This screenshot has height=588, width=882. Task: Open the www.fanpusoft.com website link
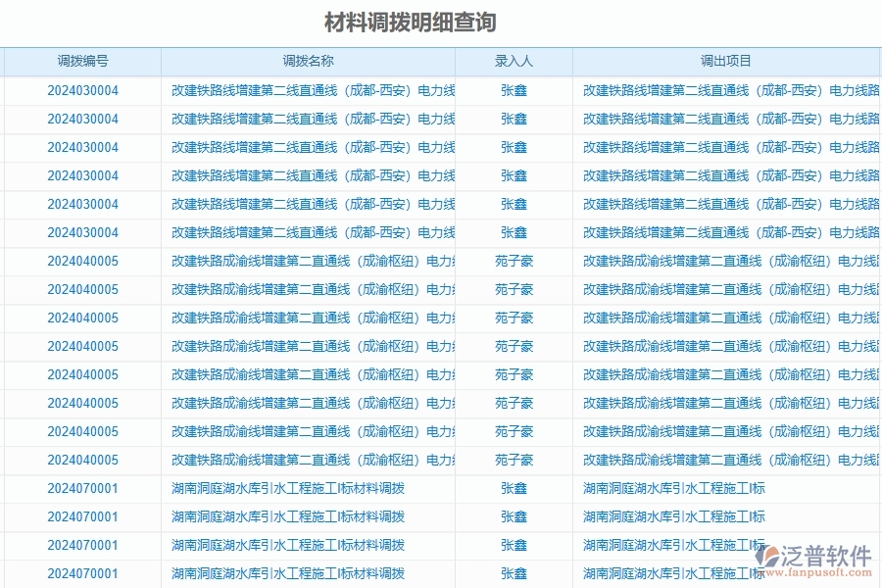coord(819,571)
